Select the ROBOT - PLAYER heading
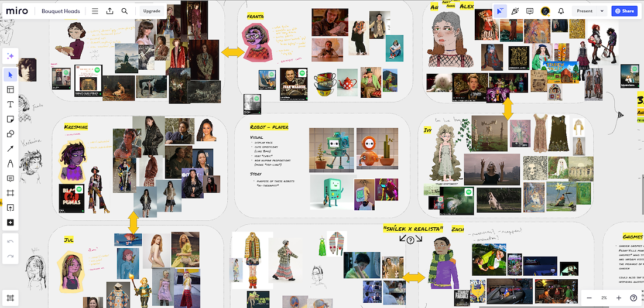 (269, 127)
